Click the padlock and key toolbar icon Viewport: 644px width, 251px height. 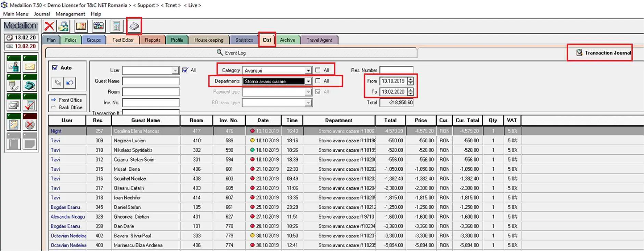pos(64,26)
